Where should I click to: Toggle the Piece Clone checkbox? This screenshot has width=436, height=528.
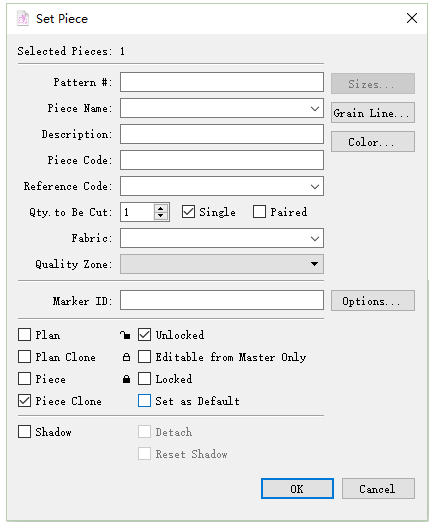coord(24,401)
